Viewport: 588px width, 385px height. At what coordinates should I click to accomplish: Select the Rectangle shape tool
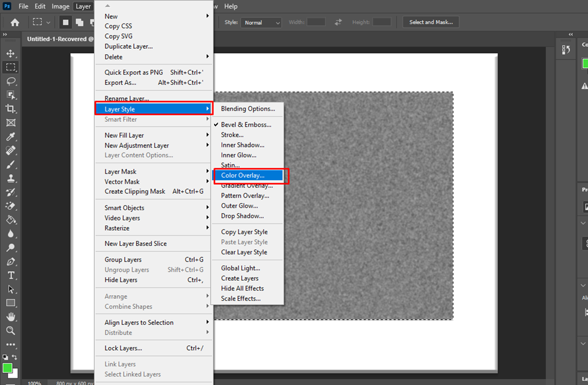[10, 303]
